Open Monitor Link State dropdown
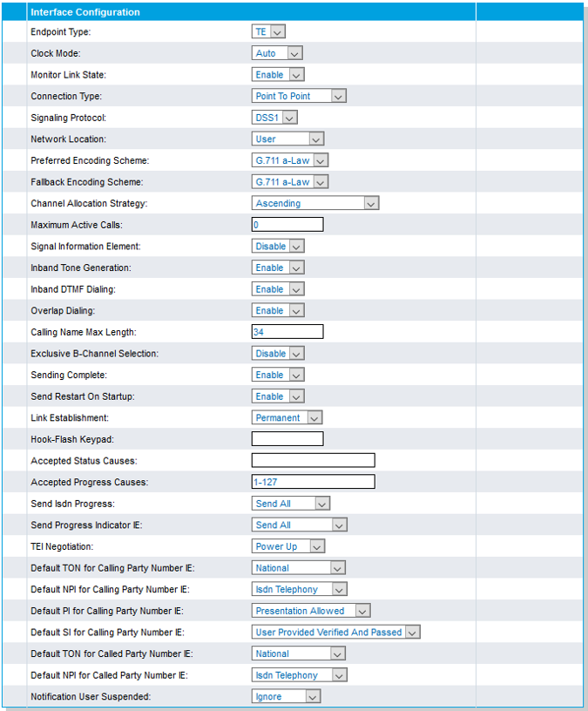The image size is (588, 711). point(278,75)
